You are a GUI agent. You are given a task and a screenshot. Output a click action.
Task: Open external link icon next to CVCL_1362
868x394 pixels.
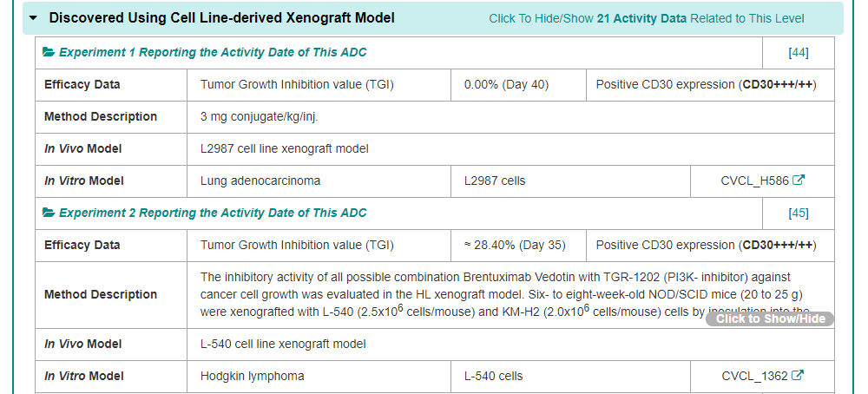799,376
